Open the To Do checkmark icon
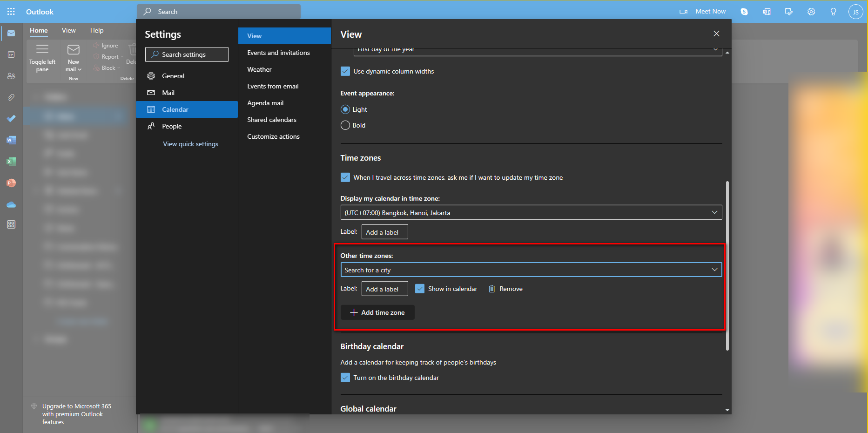Viewport: 868px width, 433px height. [x=11, y=118]
